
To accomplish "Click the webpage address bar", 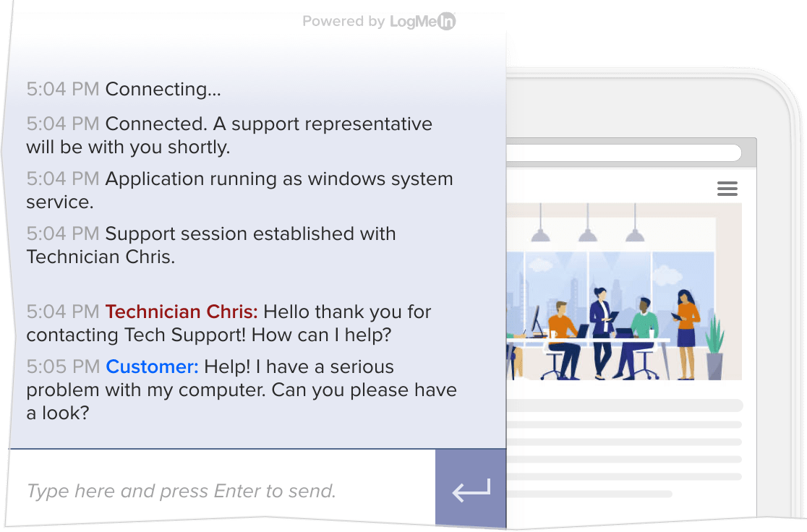I will 625,153.
